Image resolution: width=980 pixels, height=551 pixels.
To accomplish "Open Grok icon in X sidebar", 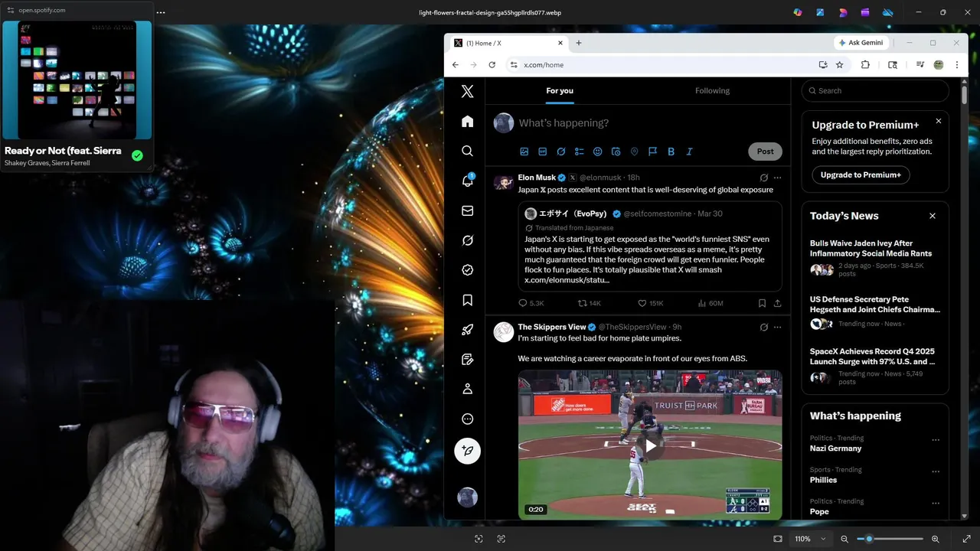I will (x=467, y=240).
